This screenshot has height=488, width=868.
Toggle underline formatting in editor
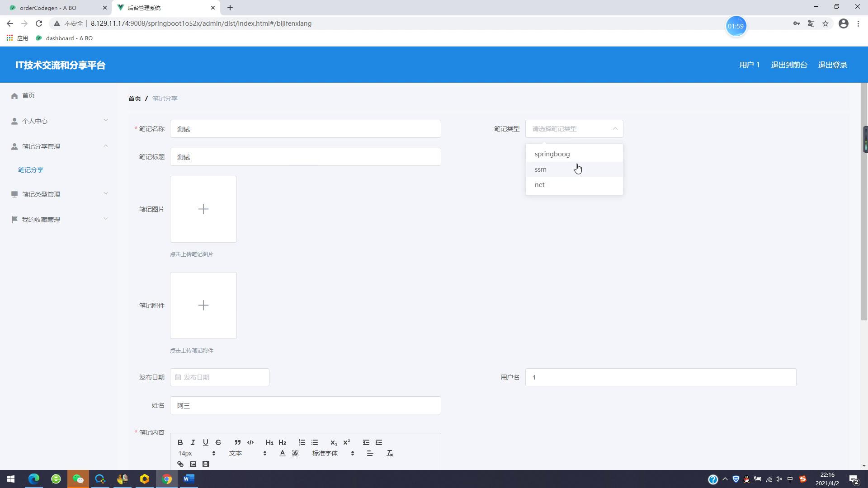click(x=206, y=442)
